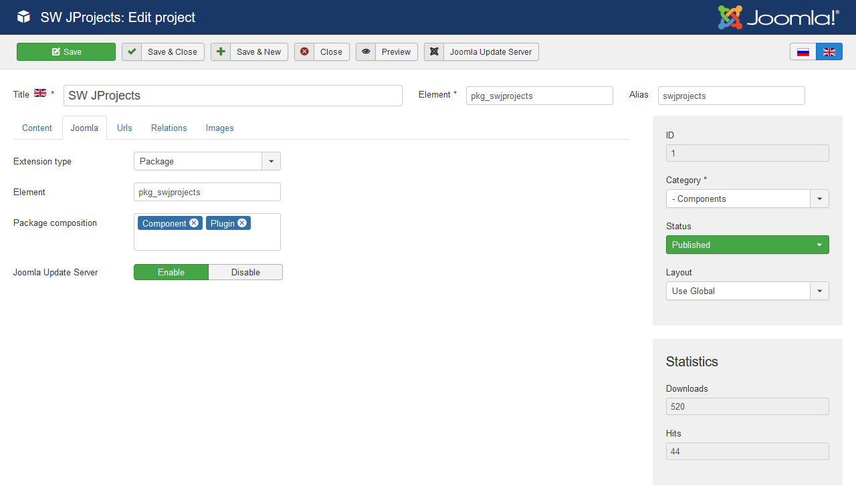Click the Save & New plus icon
This screenshot has height=504, width=856.
click(x=221, y=51)
